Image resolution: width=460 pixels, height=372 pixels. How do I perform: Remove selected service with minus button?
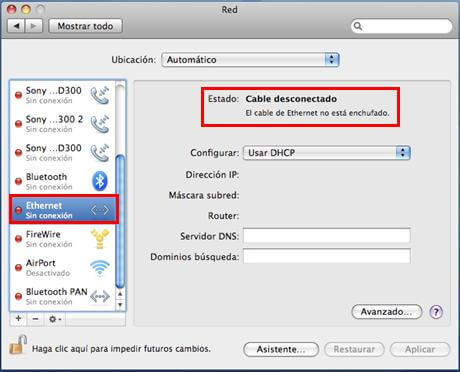pyautogui.click(x=35, y=319)
